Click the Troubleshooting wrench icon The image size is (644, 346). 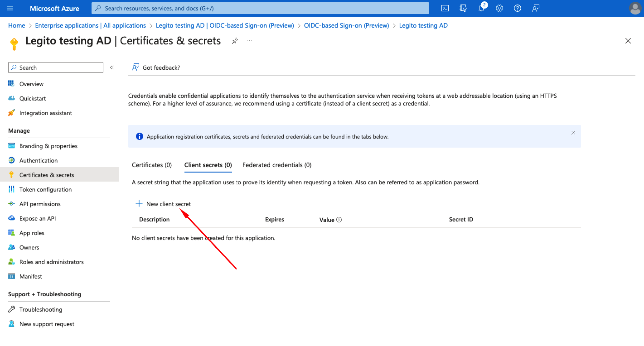(x=11, y=309)
